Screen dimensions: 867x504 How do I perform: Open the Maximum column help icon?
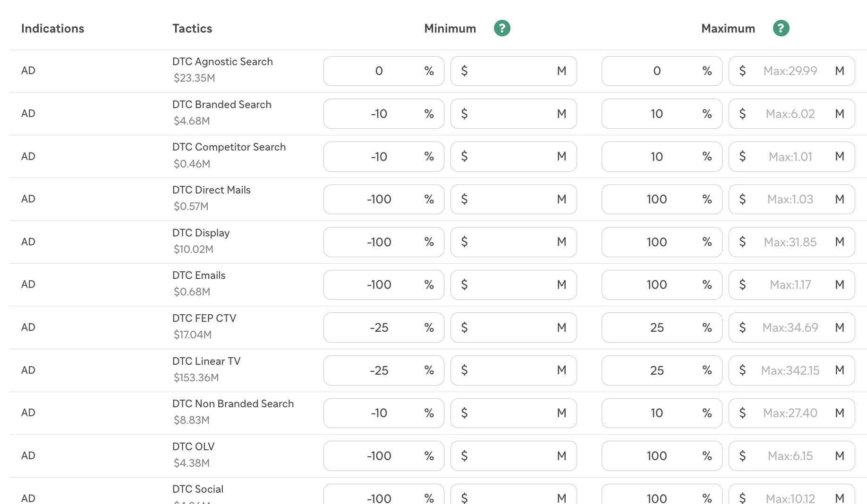(x=781, y=28)
